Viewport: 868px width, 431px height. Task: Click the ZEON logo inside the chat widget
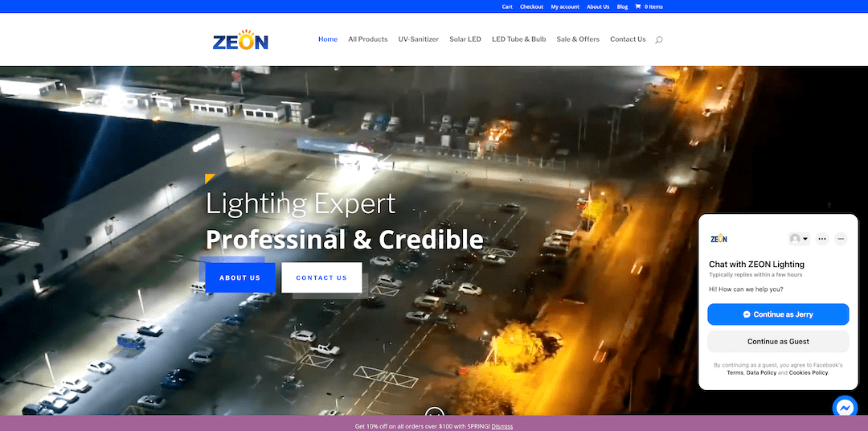click(719, 239)
